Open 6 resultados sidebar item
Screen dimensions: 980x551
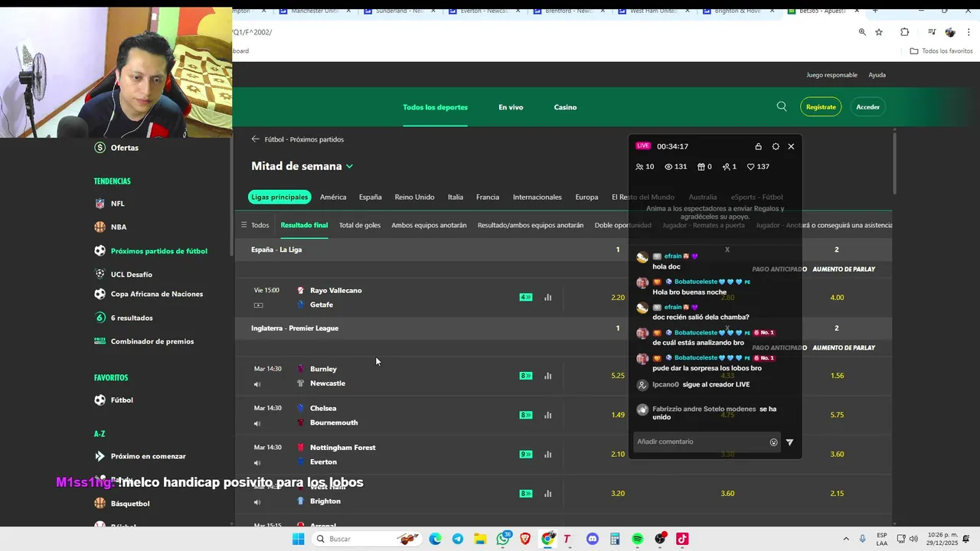coord(123,318)
